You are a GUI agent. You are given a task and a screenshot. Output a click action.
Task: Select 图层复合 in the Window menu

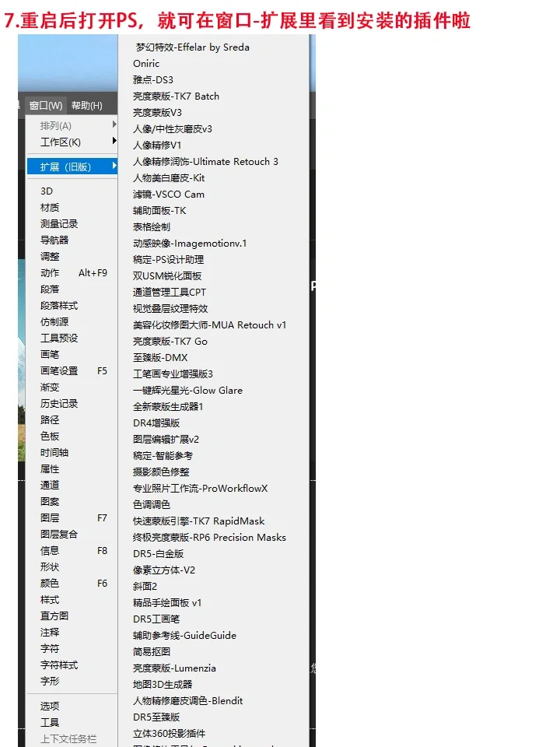click(x=59, y=534)
